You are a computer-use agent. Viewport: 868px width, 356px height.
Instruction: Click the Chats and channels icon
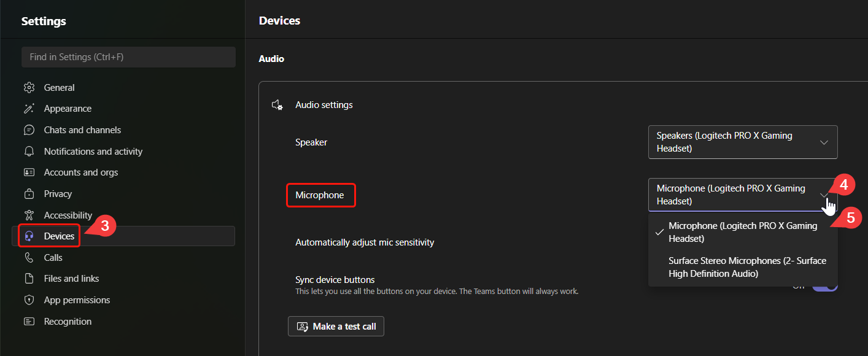click(x=29, y=130)
